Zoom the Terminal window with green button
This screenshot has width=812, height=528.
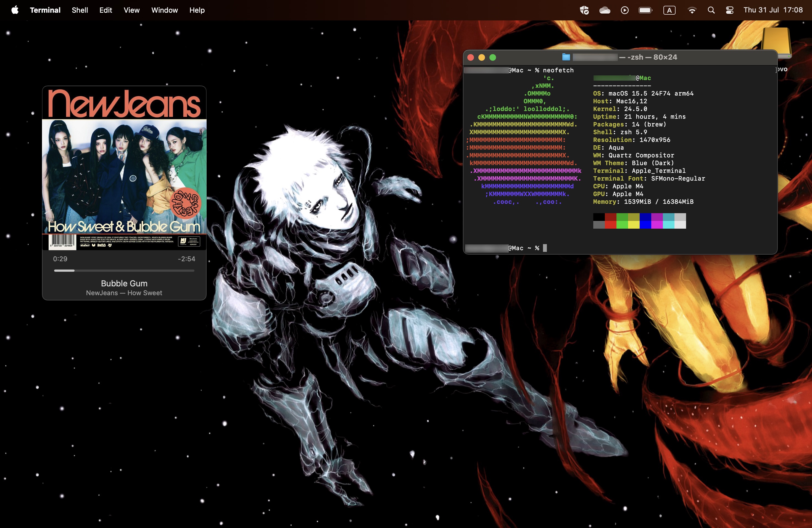click(x=493, y=57)
